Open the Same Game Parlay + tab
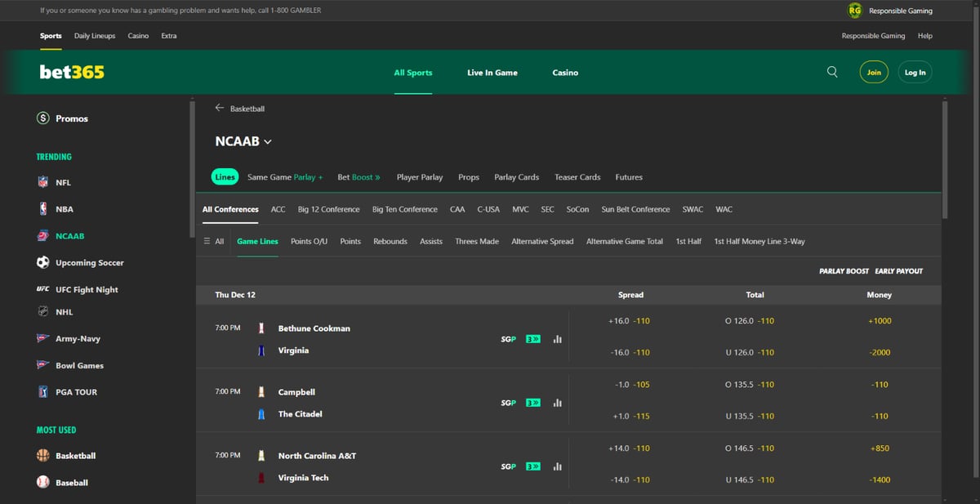980x504 pixels. (285, 176)
